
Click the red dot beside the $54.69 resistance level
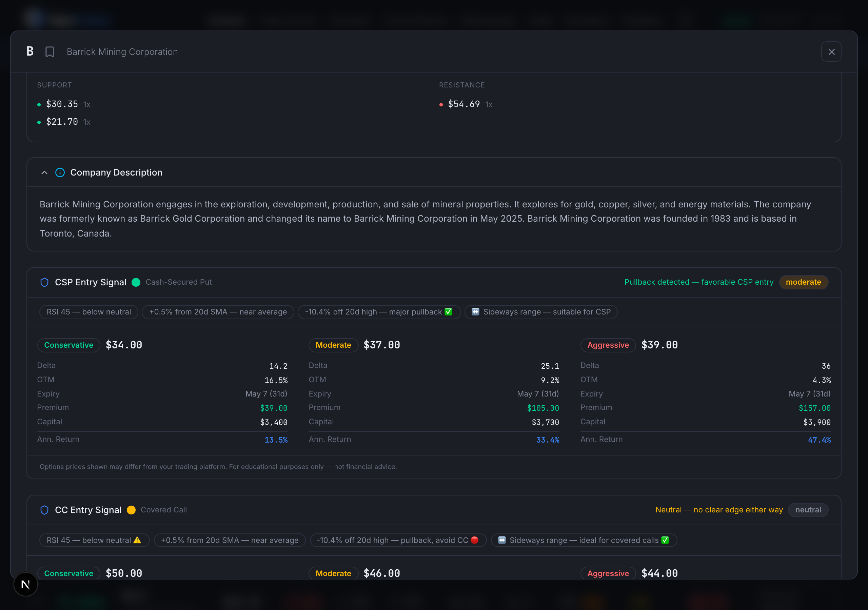pos(441,104)
